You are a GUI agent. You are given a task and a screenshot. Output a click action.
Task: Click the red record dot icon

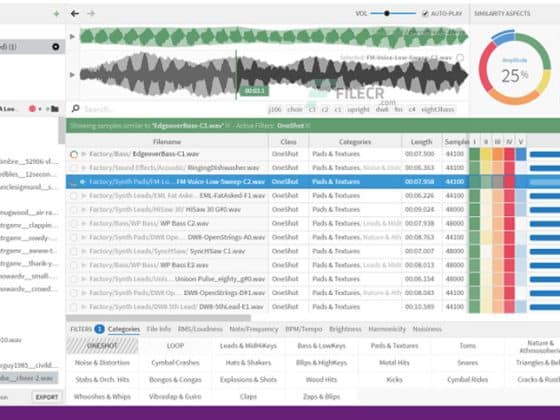[x=32, y=109]
